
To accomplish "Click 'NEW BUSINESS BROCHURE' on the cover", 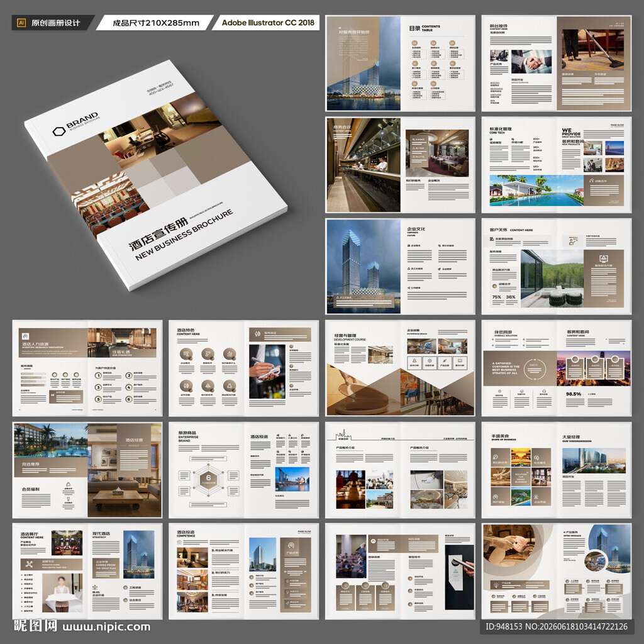I will (184, 235).
